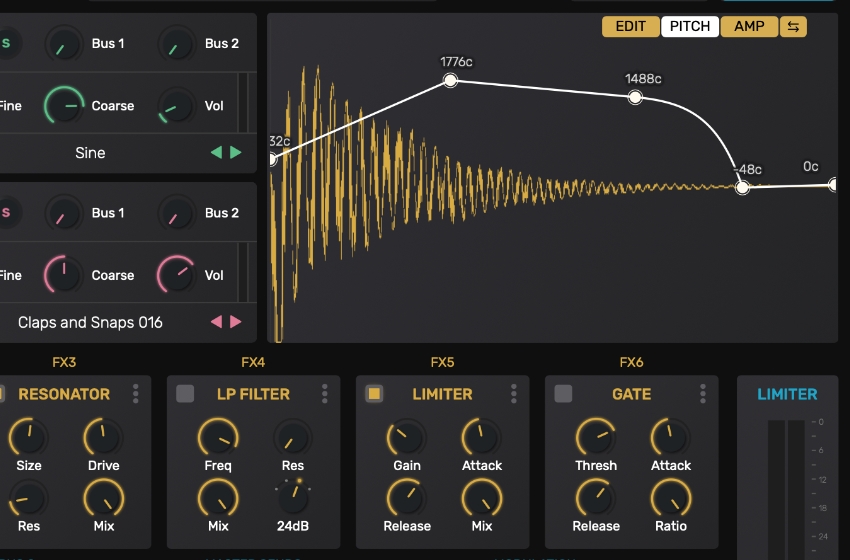Click the FX5 Limiter Attack knob
Screen dimensions: 850x560
pos(482,437)
